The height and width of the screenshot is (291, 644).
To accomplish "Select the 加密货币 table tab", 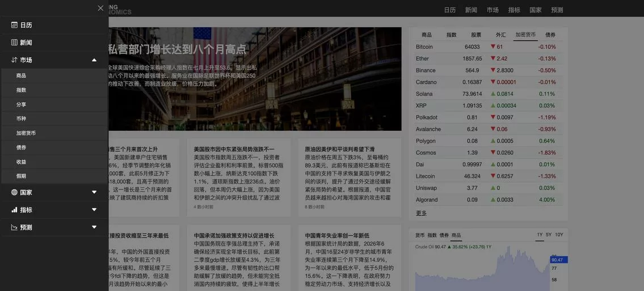I will tap(526, 35).
